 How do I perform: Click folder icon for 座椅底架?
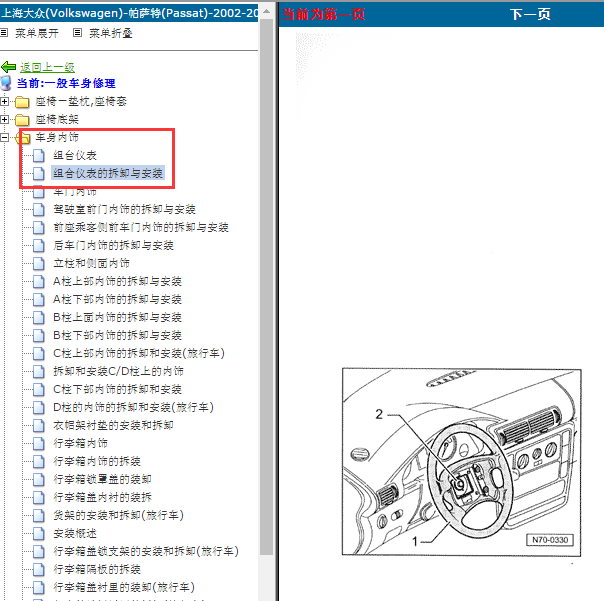(x=22, y=120)
